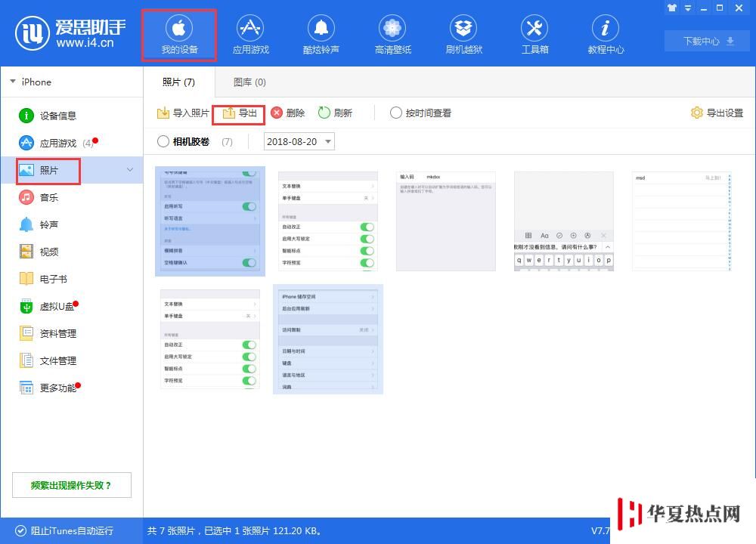The image size is (756, 544).
Task: Click the 导入照片 import button
Action: pyautogui.click(x=183, y=113)
